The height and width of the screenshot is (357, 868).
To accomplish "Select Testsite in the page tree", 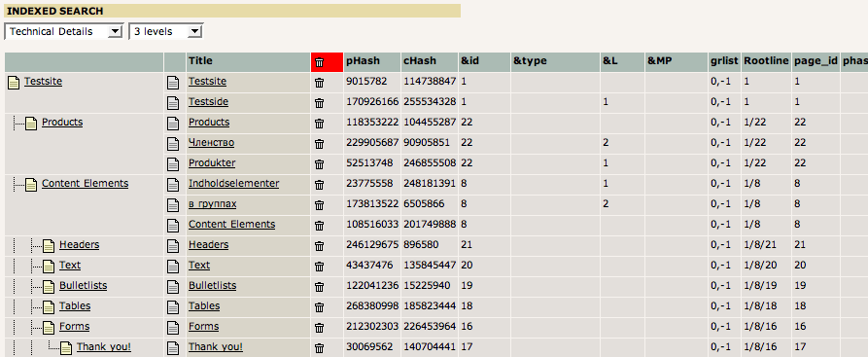I will click(43, 82).
